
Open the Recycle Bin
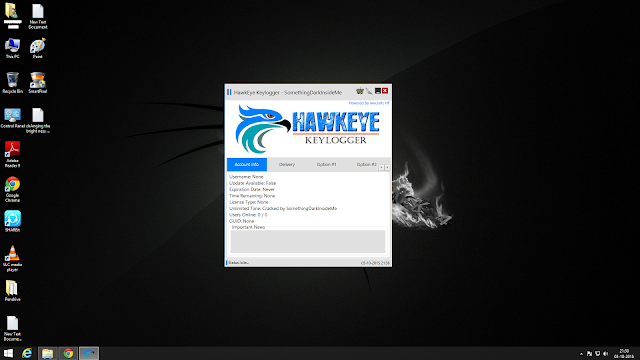[x=12, y=83]
